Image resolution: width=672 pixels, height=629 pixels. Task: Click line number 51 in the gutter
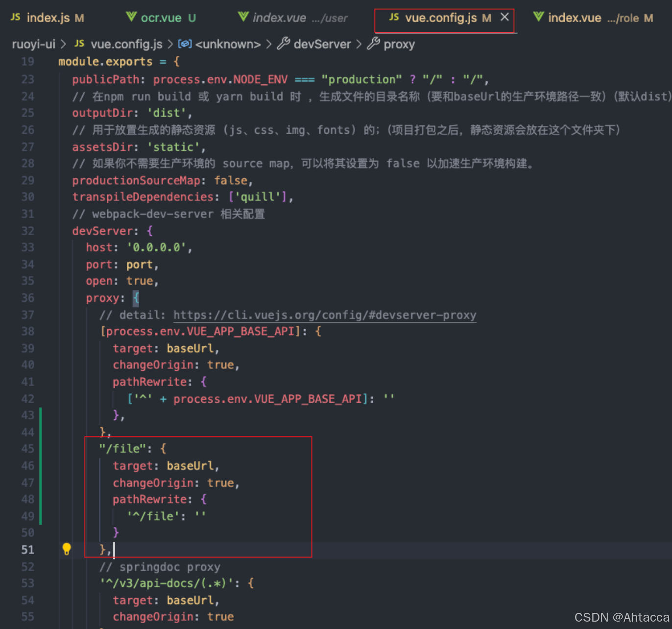28,550
